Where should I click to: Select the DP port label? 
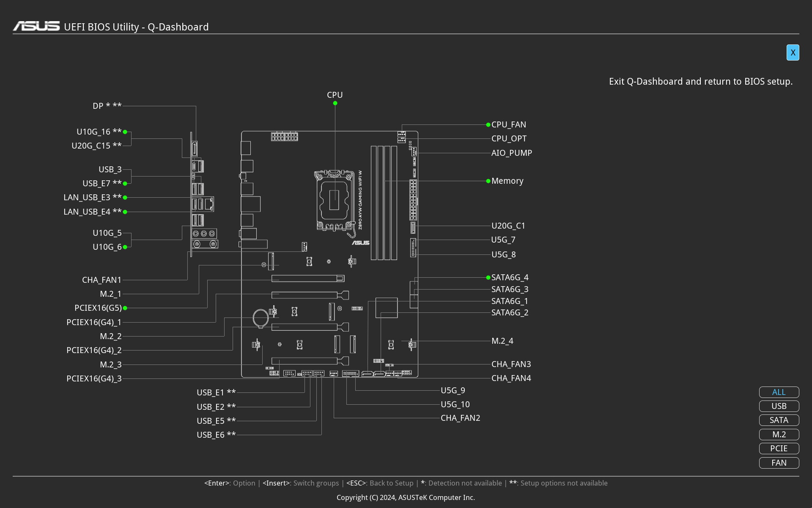(107, 106)
